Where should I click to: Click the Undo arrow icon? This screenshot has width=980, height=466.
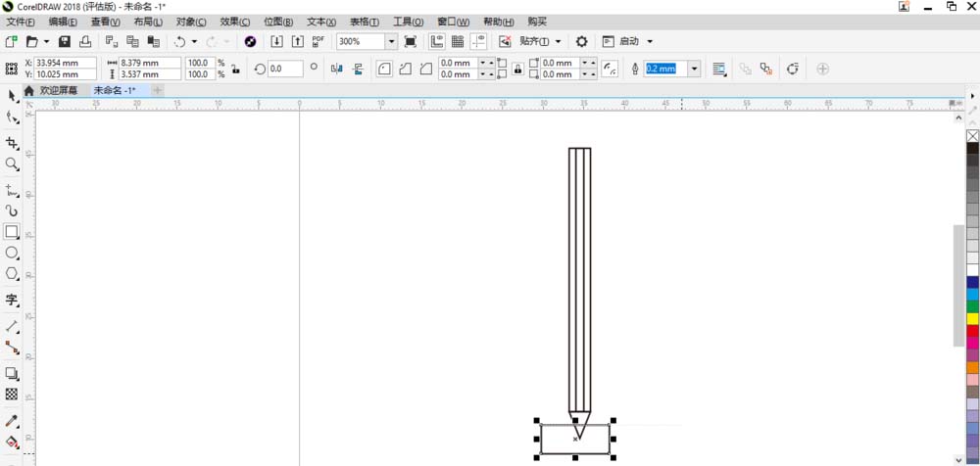[x=179, y=42]
